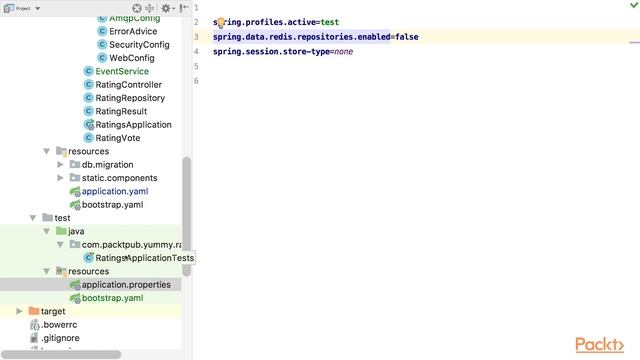
Task: Expand the static.components folder
Action: click(60, 178)
